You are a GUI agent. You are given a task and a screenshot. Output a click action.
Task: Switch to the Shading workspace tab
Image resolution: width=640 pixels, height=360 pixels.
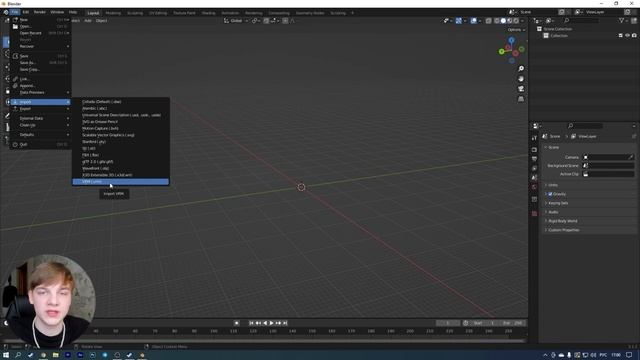(208, 13)
